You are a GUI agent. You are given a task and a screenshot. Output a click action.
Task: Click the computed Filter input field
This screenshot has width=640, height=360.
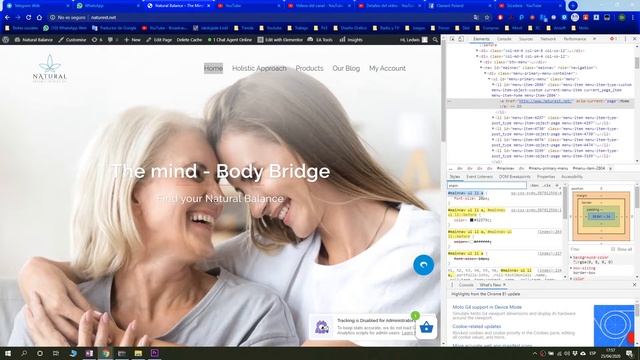(589, 249)
